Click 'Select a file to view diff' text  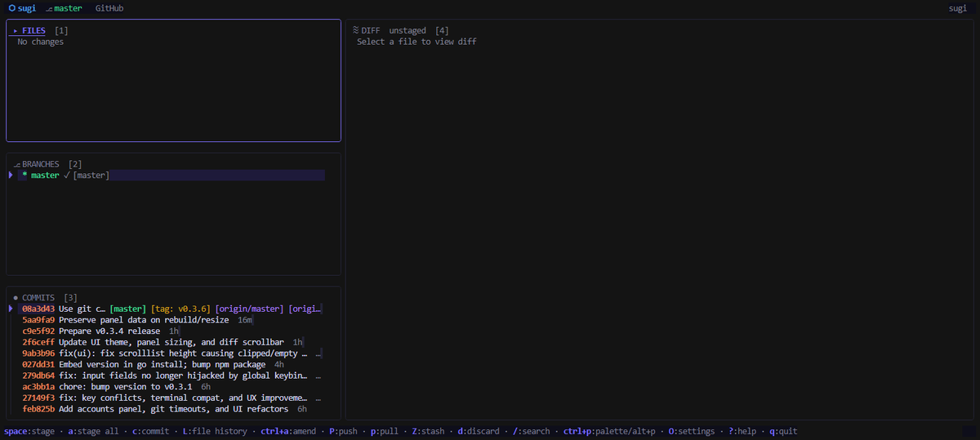pos(416,42)
